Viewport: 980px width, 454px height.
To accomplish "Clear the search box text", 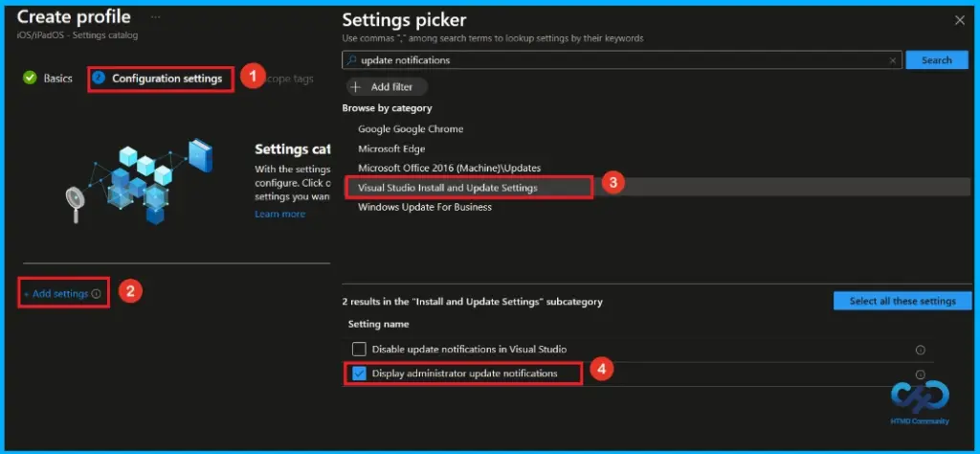I will (x=893, y=60).
